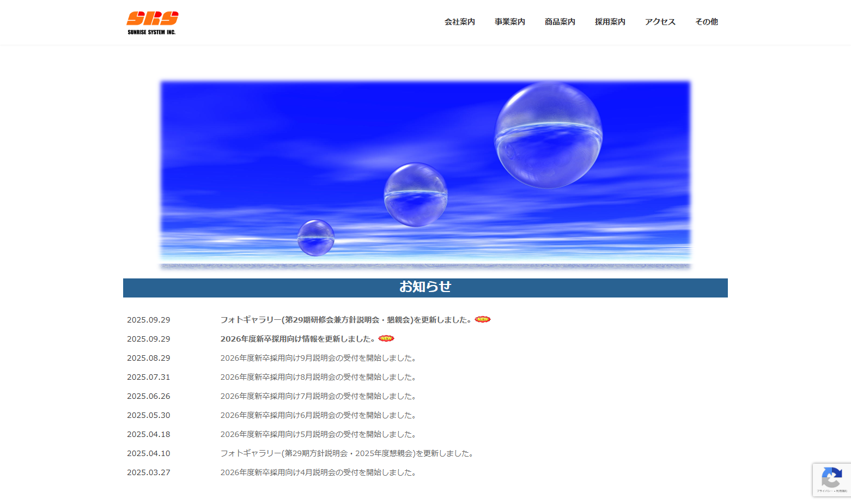Go to the アクセス page
Image resolution: width=851 pixels, height=504 pixels.
point(660,22)
